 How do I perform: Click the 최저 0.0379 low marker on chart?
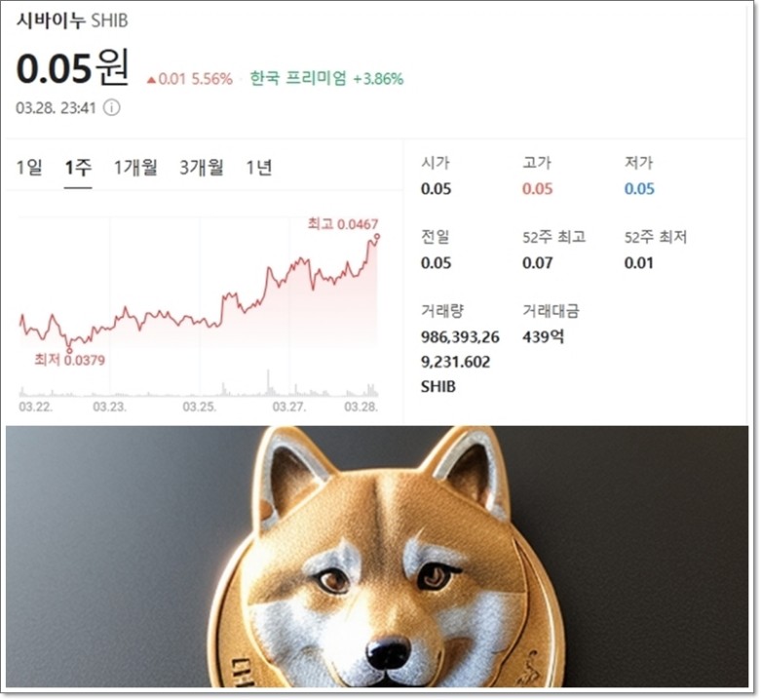point(69,360)
